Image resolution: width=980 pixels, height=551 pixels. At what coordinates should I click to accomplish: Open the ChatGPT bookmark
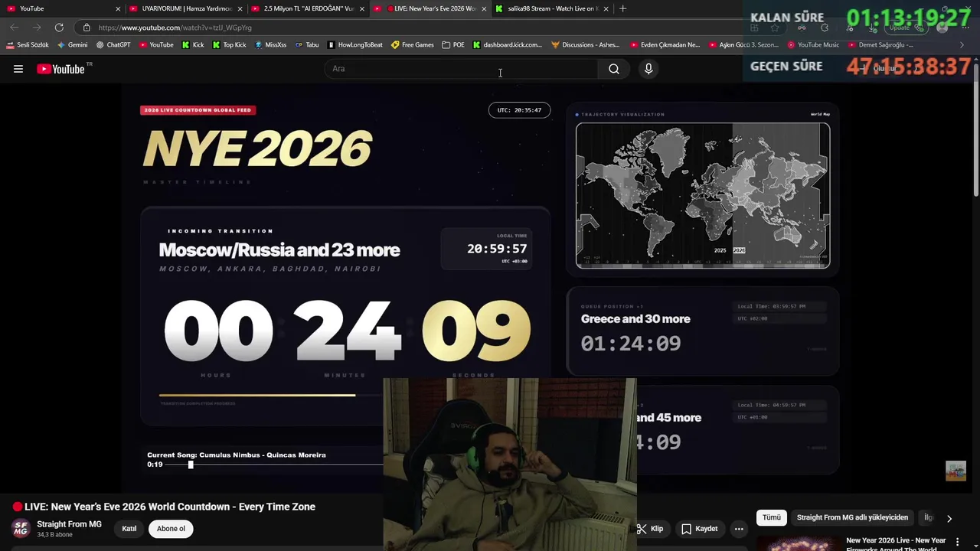point(113,45)
